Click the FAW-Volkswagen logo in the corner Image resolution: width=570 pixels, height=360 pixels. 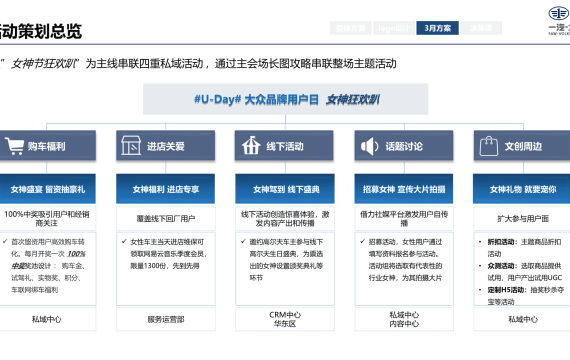[559, 21]
